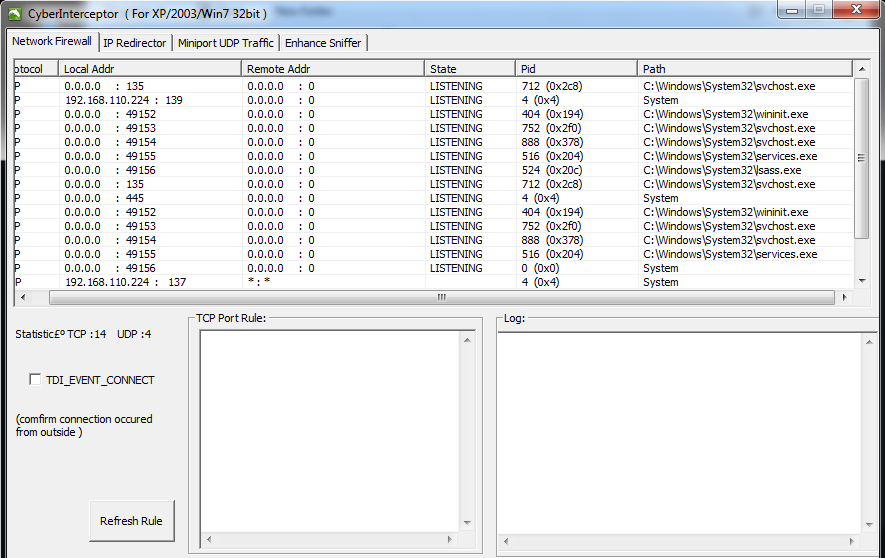Click the Statistic TCP :14 UDP :4 label
Viewport: 885px width, 558px height.
click(x=83, y=334)
